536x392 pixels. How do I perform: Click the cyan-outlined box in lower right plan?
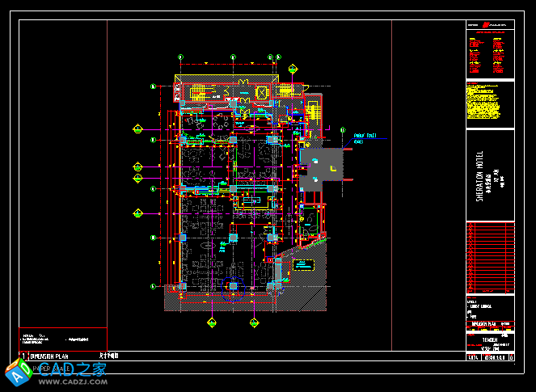coord(304,264)
